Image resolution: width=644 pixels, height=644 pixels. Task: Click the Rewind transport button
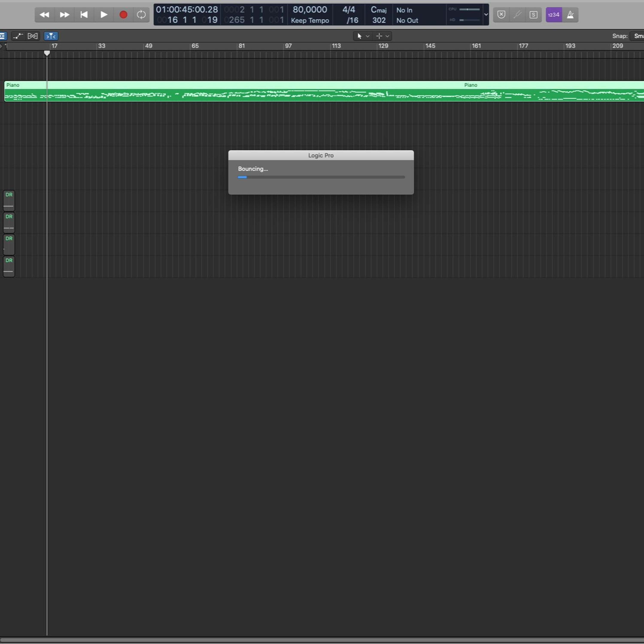point(44,15)
